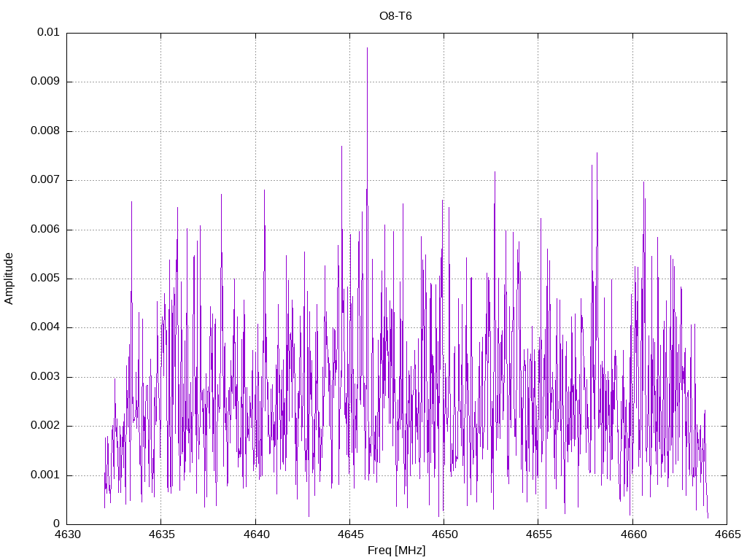Click the tallest spectrum peak near 4646 MHz
This screenshot has width=747, height=560.
pos(368,48)
